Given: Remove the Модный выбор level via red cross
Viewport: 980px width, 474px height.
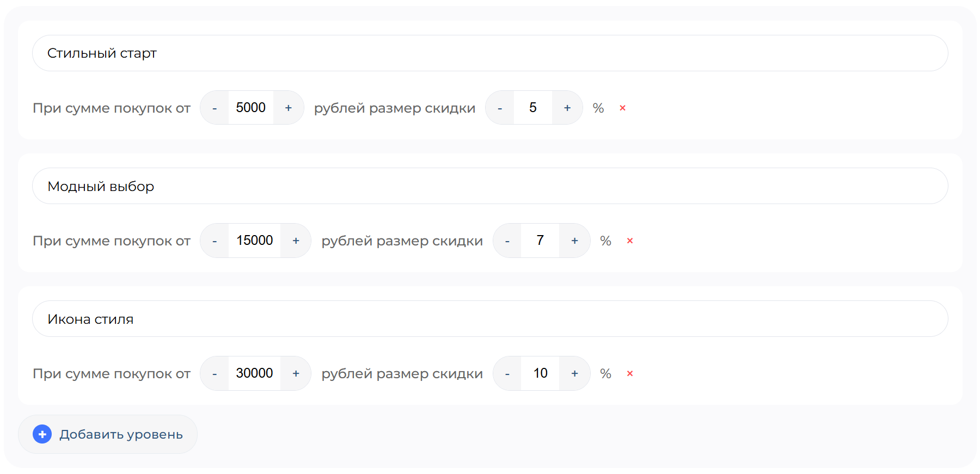Looking at the screenshot, I should tap(630, 241).
